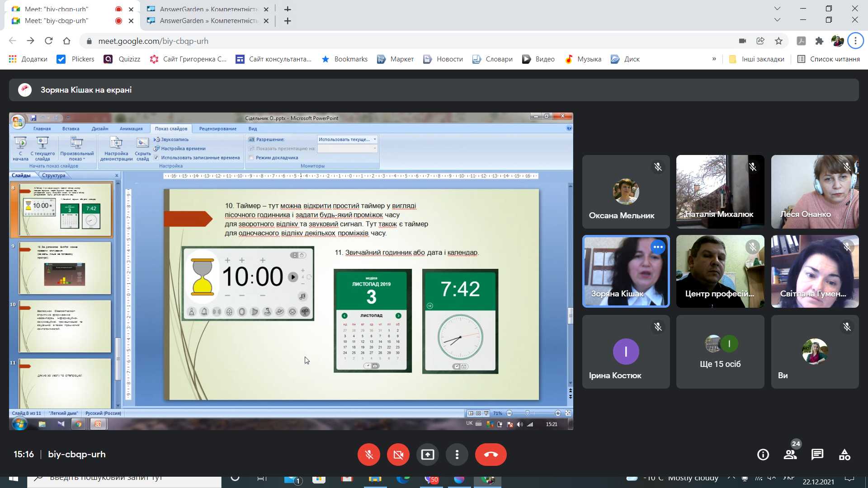
Task: Toggle the microphone mute button
Action: 368,455
